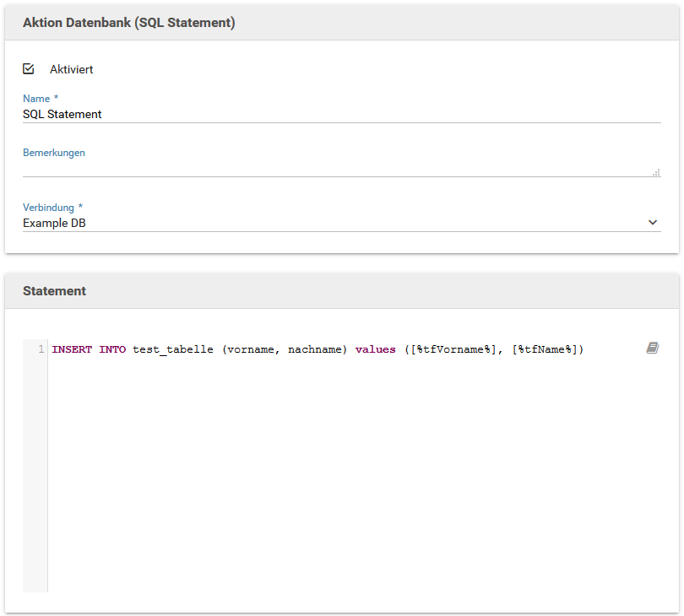
Task: Click the nachname column in the statement
Action: coord(315,349)
